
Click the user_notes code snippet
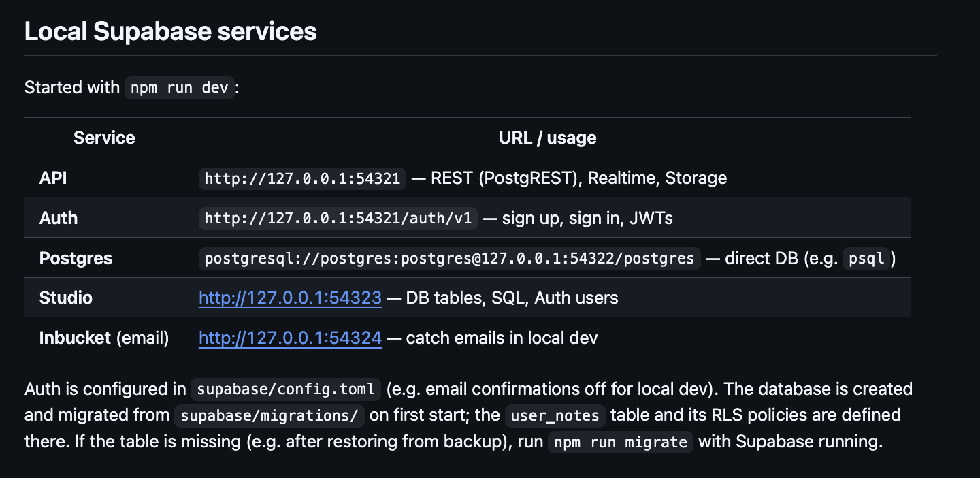[555, 415]
